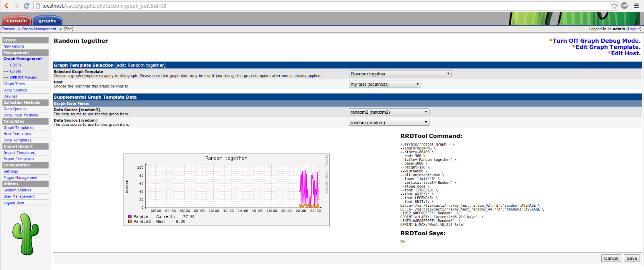Turn Off Graph Debug Mode link
644x270 pixels.
click(x=596, y=41)
